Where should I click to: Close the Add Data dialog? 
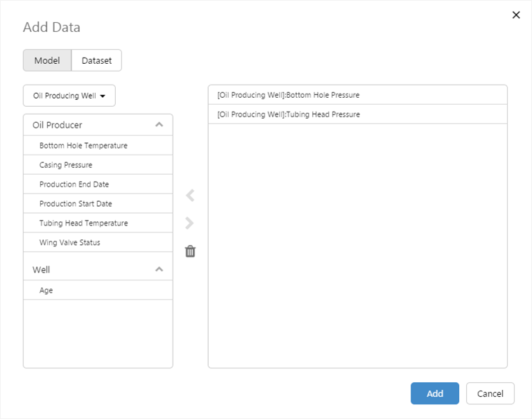click(515, 15)
